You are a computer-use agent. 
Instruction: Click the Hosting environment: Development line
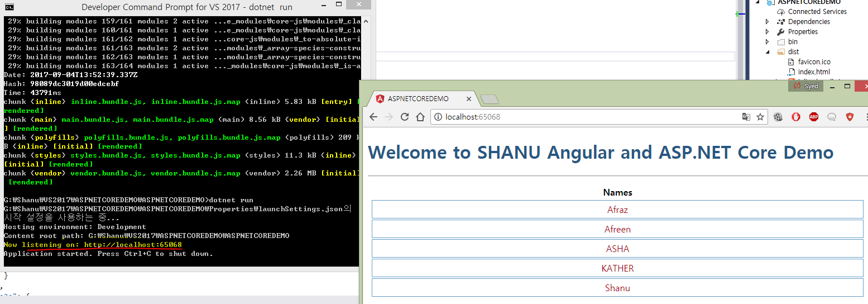pos(75,227)
